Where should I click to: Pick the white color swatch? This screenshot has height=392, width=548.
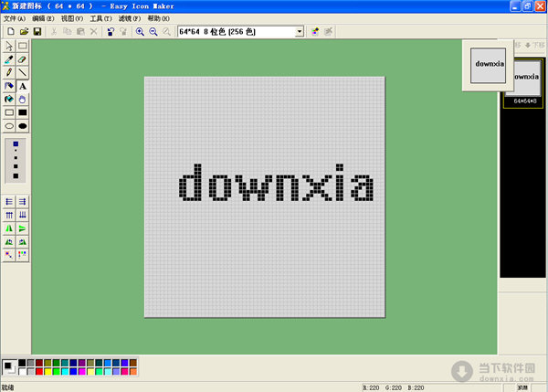click(x=22, y=371)
